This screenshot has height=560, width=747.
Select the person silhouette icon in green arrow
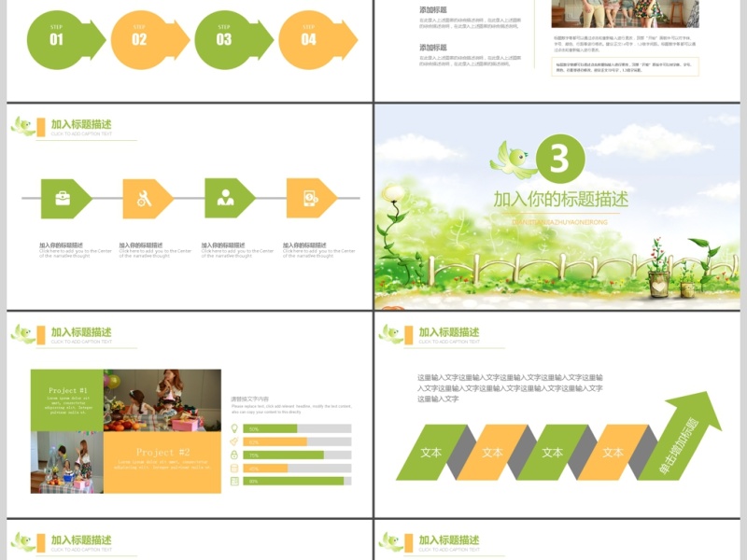pyautogui.click(x=225, y=198)
